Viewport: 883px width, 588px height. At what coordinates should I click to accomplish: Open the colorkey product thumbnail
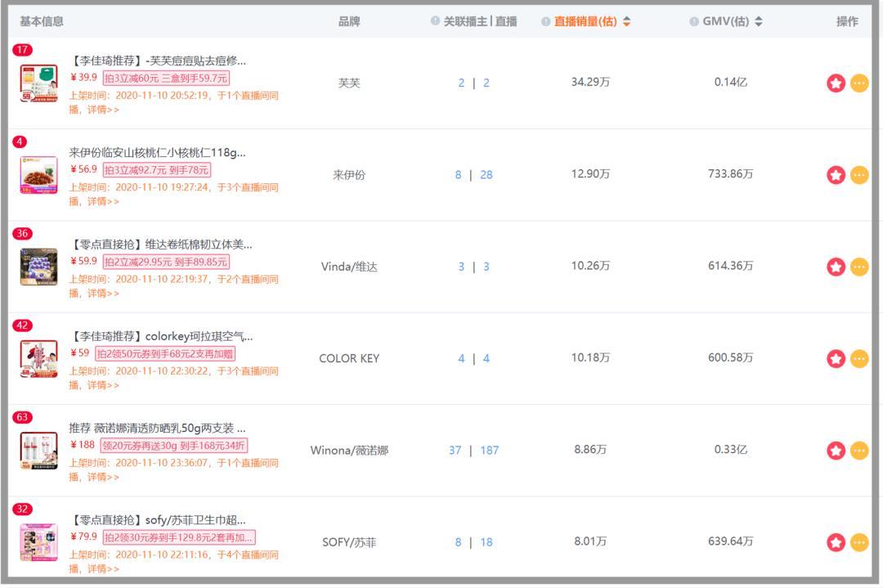coord(38,359)
